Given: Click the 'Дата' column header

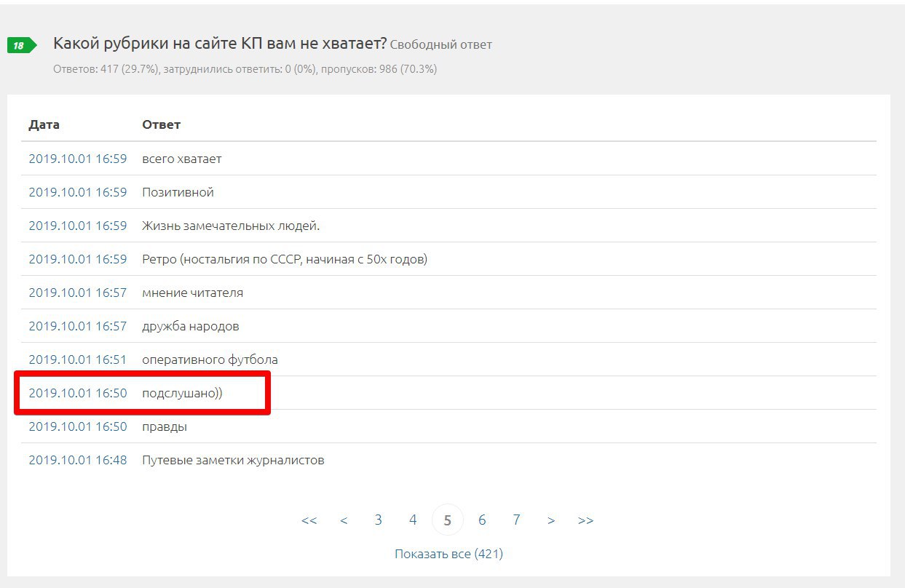Looking at the screenshot, I should point(44,124).
